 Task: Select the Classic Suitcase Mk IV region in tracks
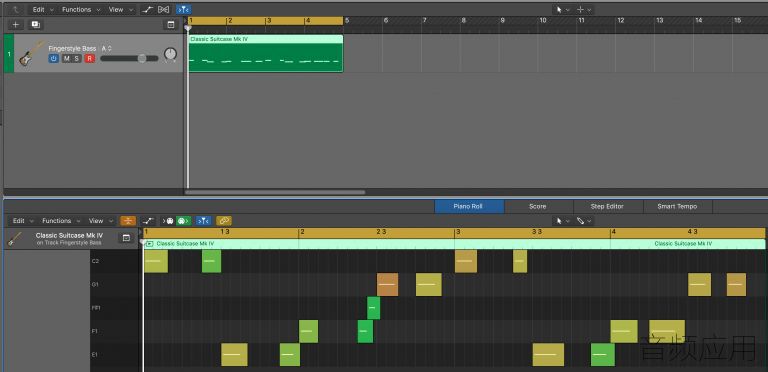(265, 53)
